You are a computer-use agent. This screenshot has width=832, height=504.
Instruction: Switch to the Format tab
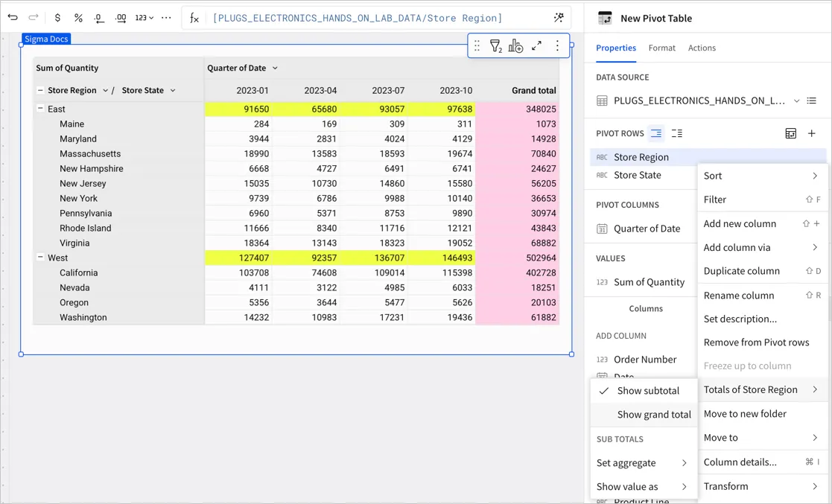coord(661,48)
